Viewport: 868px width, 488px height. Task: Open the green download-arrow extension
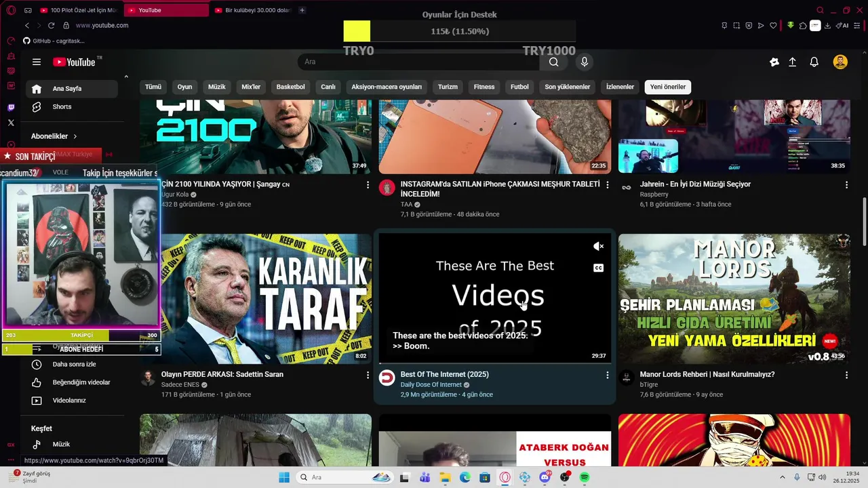[790, 26]
